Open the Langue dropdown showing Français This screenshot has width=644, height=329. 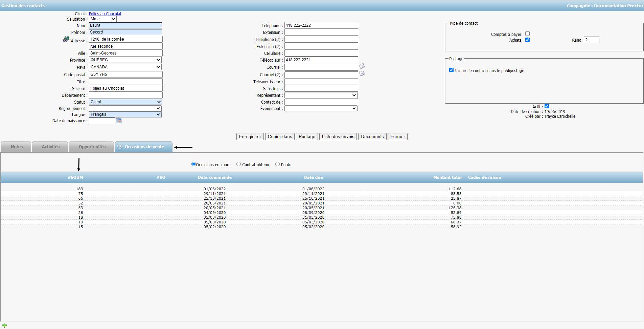coord(125,114)
